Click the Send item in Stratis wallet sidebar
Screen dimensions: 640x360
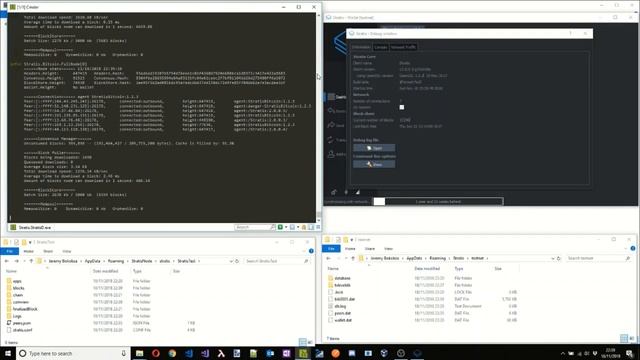click(x=337, y=125)
